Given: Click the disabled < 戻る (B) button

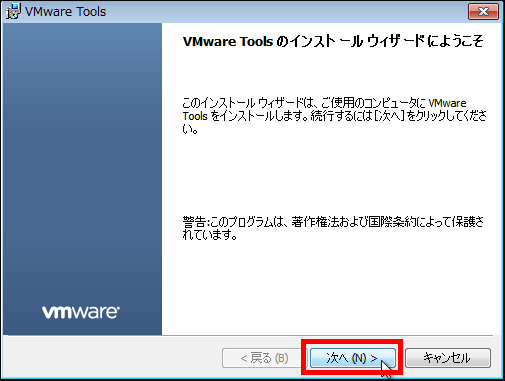Looking at the screenshot, I should [x=263, y=358].
